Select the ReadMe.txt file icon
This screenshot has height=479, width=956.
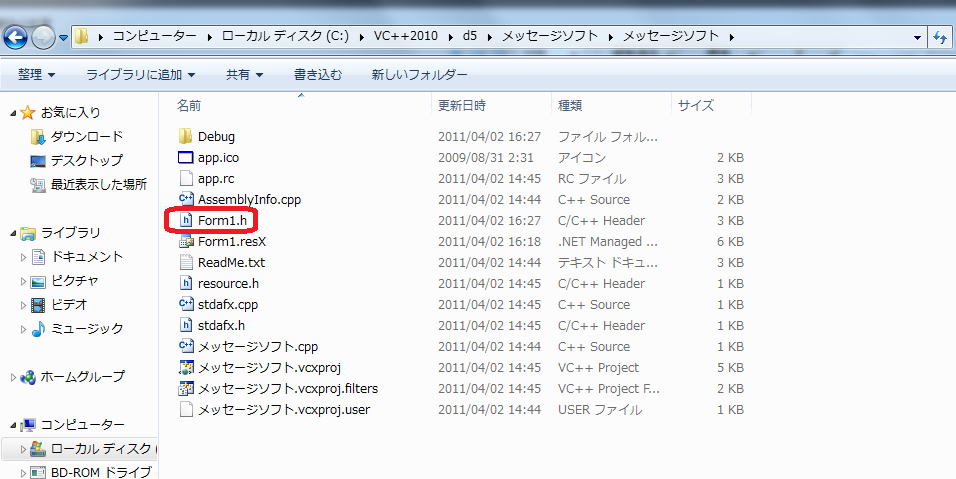point(186,262)
